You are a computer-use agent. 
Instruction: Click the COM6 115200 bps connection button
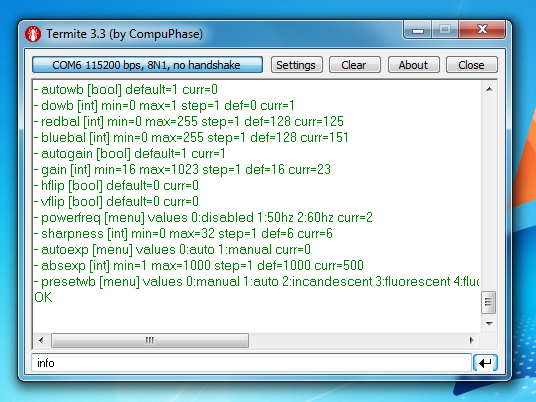(147, 65)
